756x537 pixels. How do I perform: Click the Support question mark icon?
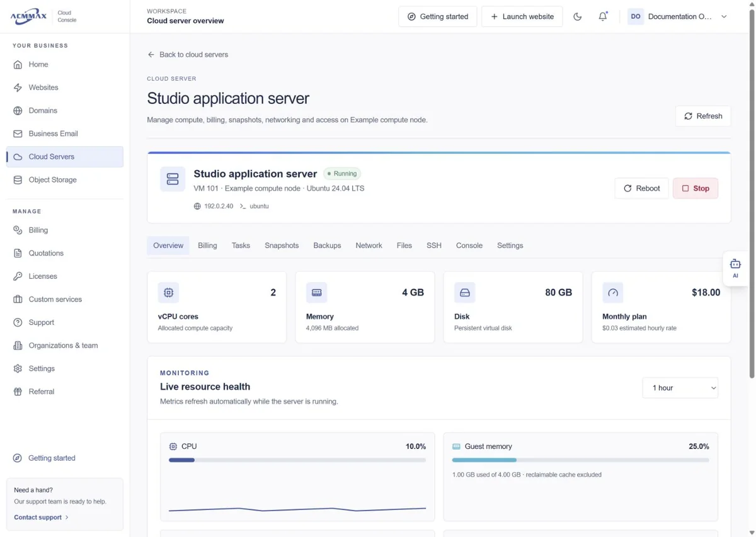click(18, 322)
